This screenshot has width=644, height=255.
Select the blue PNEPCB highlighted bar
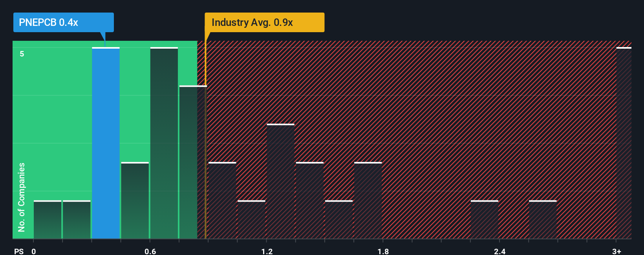106,143
